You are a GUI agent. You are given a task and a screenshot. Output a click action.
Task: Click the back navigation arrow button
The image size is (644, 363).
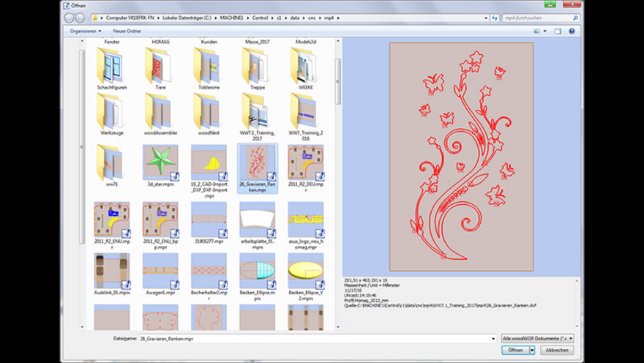[69, 18]
